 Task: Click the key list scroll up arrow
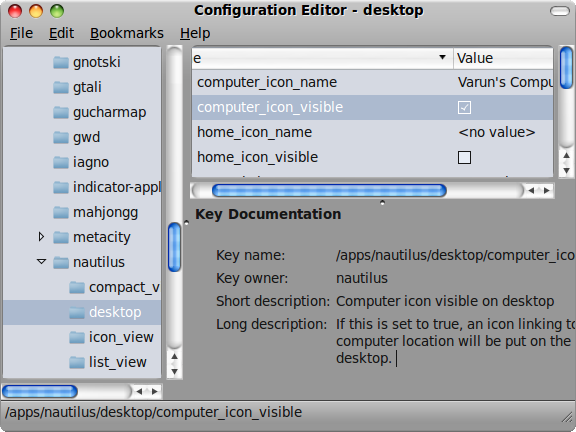(x=566, y=156)
